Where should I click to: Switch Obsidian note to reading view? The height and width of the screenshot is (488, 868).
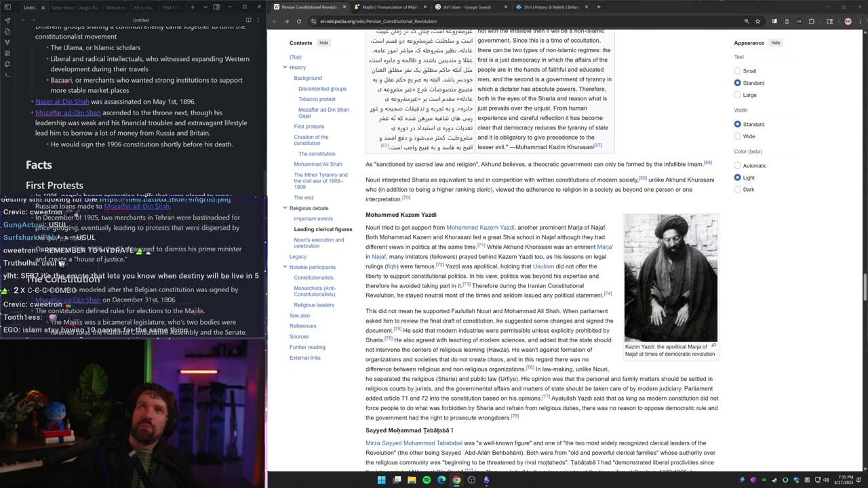coord(248,20)
